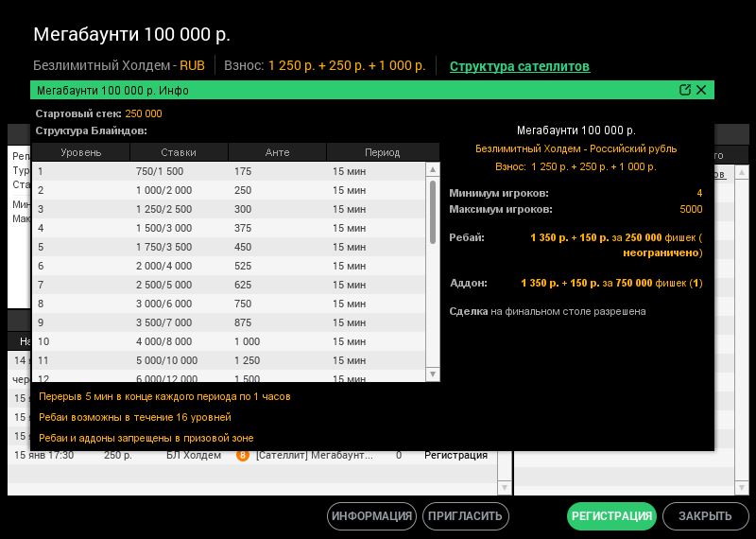The height and width of the screenshot is (539, 756).
Task: Click the orange satellite badge icon
Action: pyautogui.click(x=243, y=455)
